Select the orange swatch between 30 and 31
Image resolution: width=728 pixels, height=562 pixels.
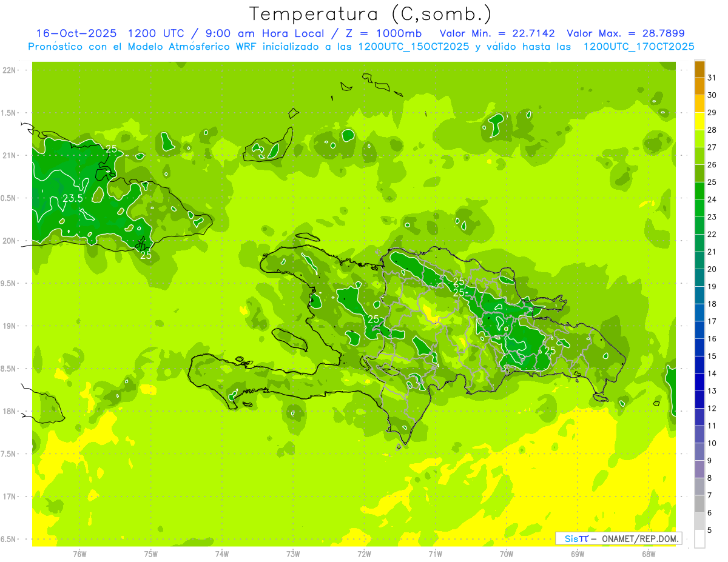tap(699, 87)
